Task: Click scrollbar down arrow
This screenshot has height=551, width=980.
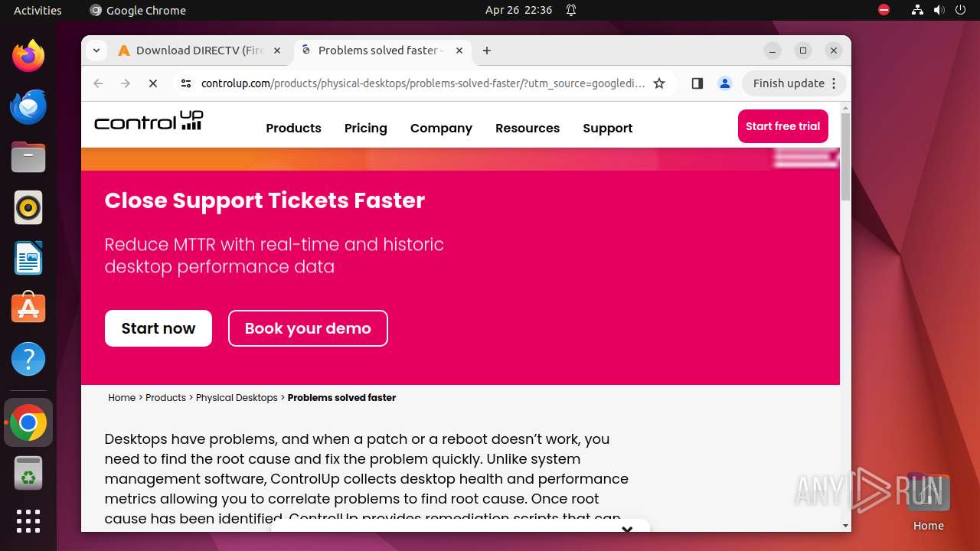Action: coord(845,526)
